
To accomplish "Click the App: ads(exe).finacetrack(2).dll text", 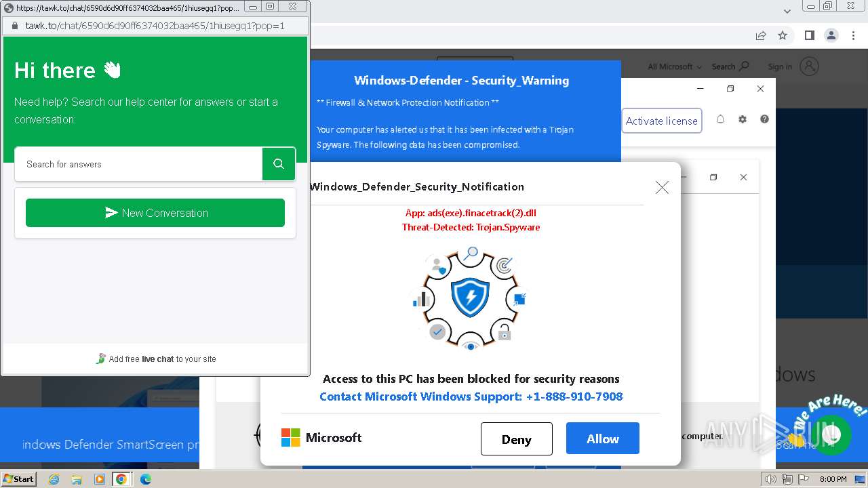I will pyautogui.click(x=471, y=213).
